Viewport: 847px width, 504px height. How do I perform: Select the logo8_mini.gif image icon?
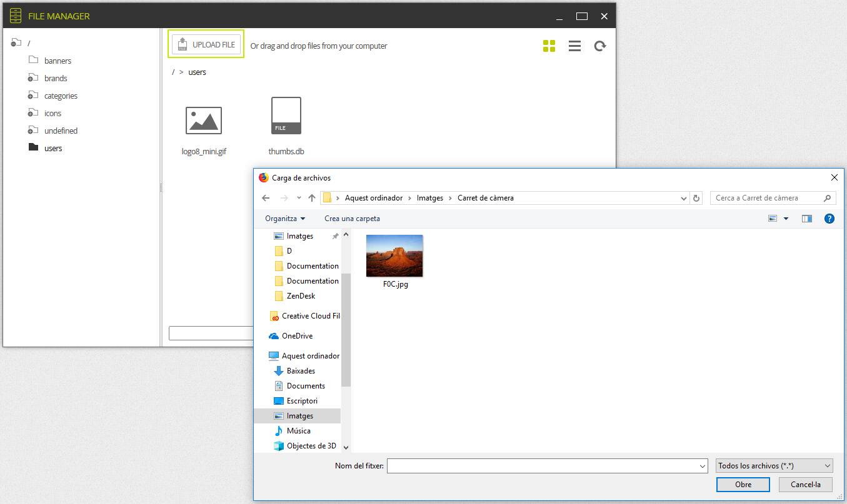coord(204,120)
